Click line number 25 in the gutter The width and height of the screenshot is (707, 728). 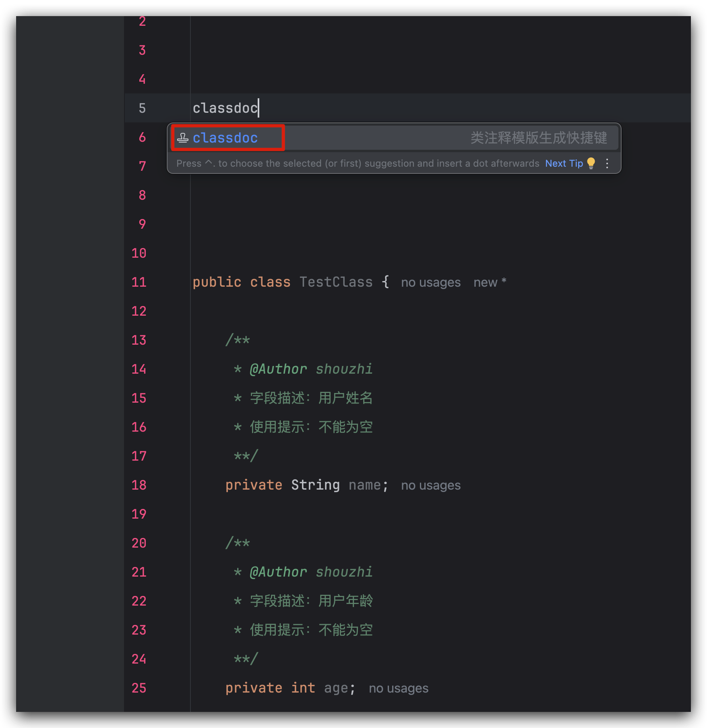139,688
